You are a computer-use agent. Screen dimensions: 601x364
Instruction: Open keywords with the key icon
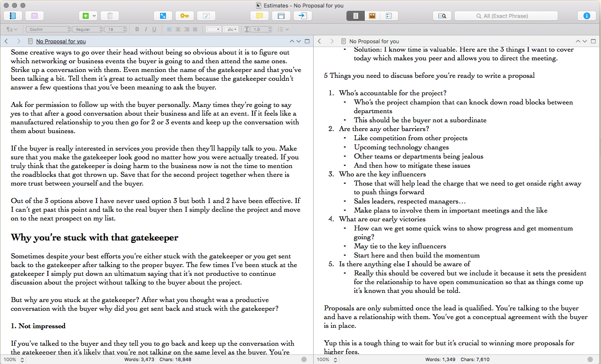[x=185, y=16]
